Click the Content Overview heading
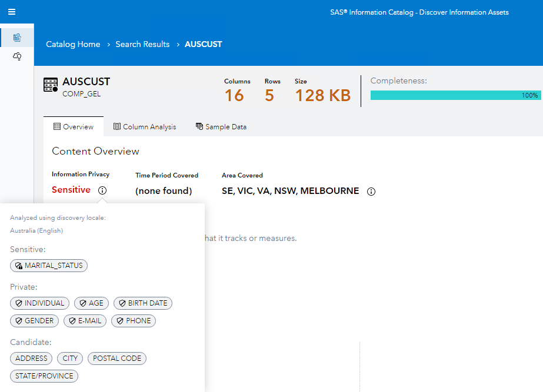The width and height of the screenshot is (543, 392). [95, 151]
